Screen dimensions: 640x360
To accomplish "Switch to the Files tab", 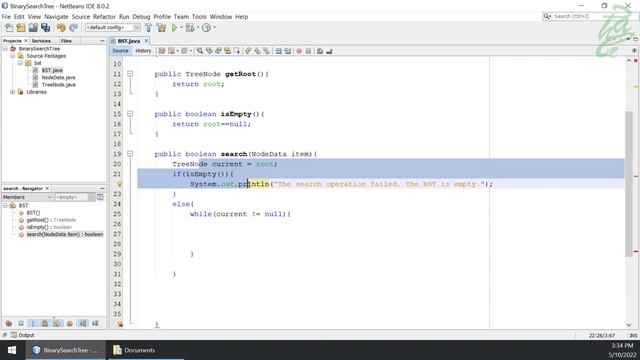I will click(66, 41).
